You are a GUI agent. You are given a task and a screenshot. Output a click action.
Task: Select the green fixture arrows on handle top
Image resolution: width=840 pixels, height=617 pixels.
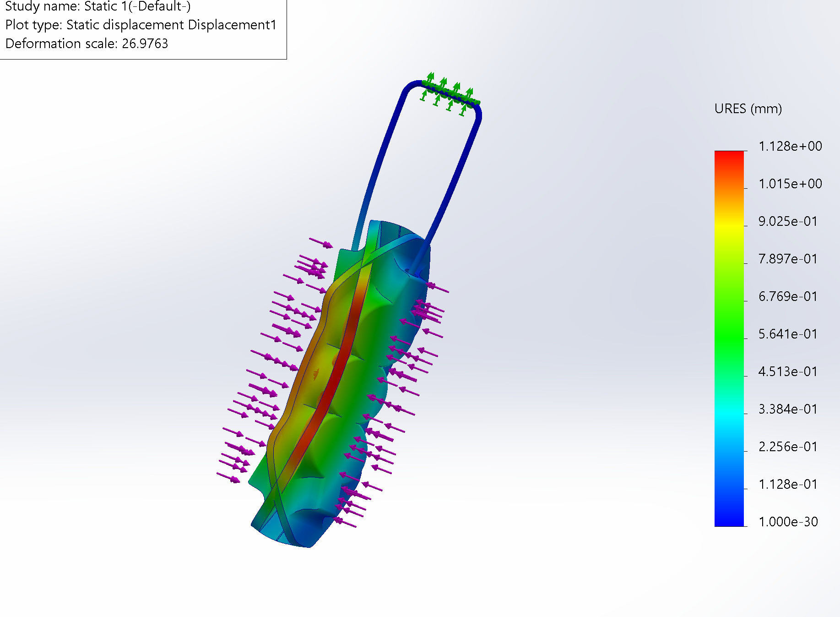tap(450, 93)
